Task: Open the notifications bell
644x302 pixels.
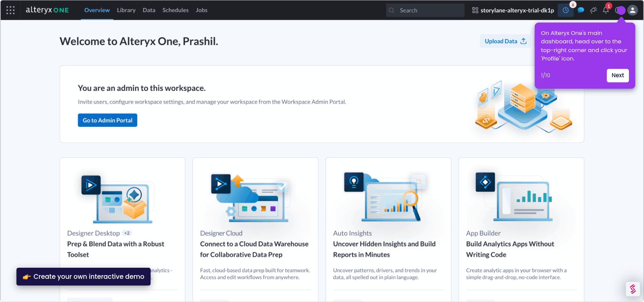Action: (x=606, y=10)
